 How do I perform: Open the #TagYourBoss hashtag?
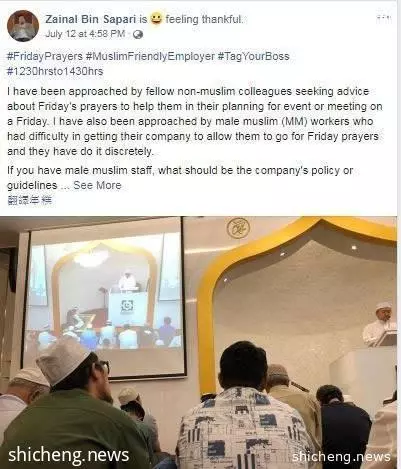pos(253,56)
